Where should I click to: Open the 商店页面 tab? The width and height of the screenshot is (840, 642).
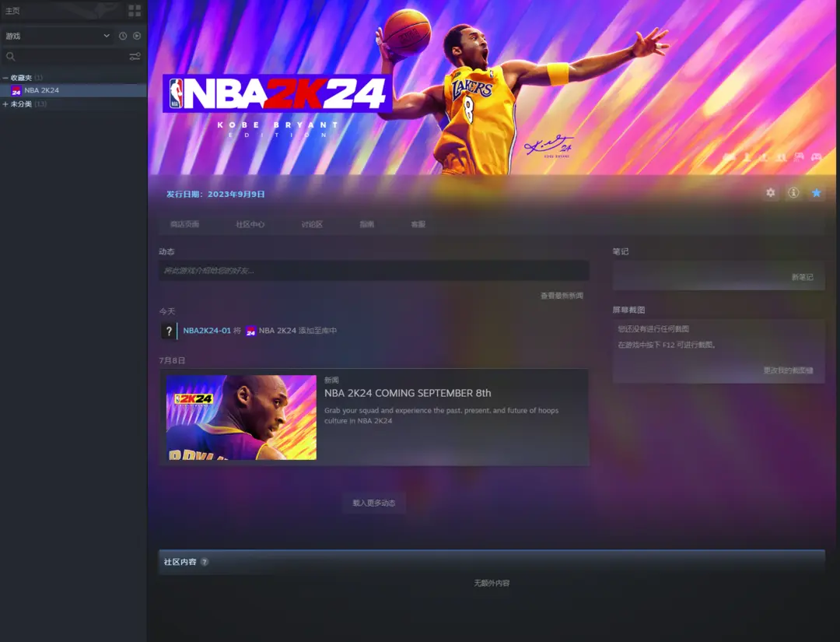185,224
